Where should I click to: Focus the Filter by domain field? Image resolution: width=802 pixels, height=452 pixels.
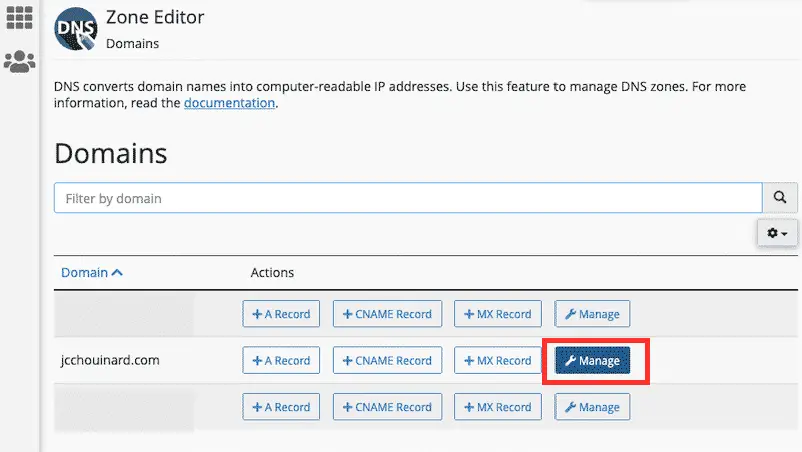pos(408,198)
